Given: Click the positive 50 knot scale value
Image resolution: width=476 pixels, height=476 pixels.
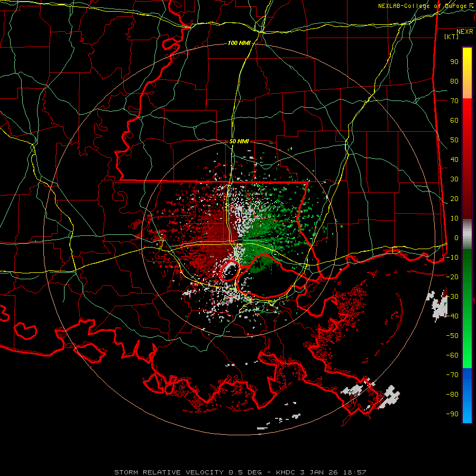Looking at the screenshot, I should tap(454, 140).
